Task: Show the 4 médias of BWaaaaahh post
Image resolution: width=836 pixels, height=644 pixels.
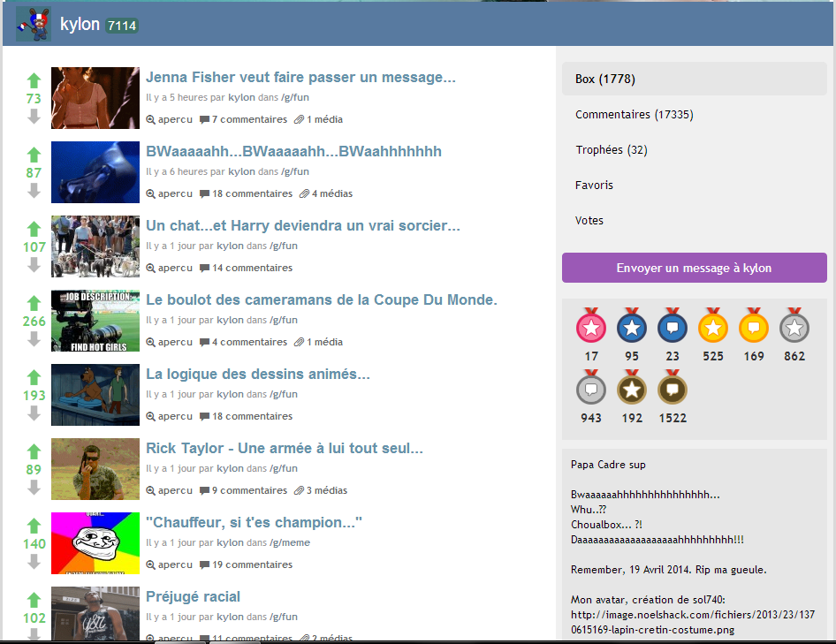Action: pos(326,193)
